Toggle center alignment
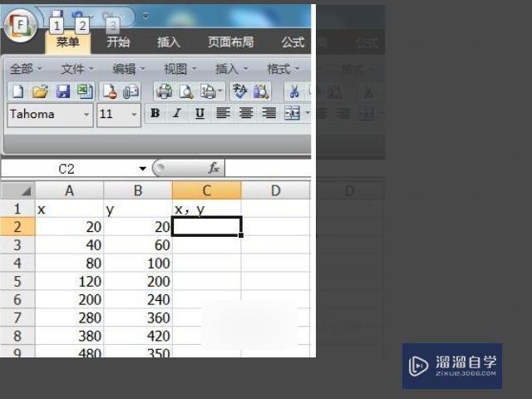This screenshot has height=399, width=532. pos(246,113)
